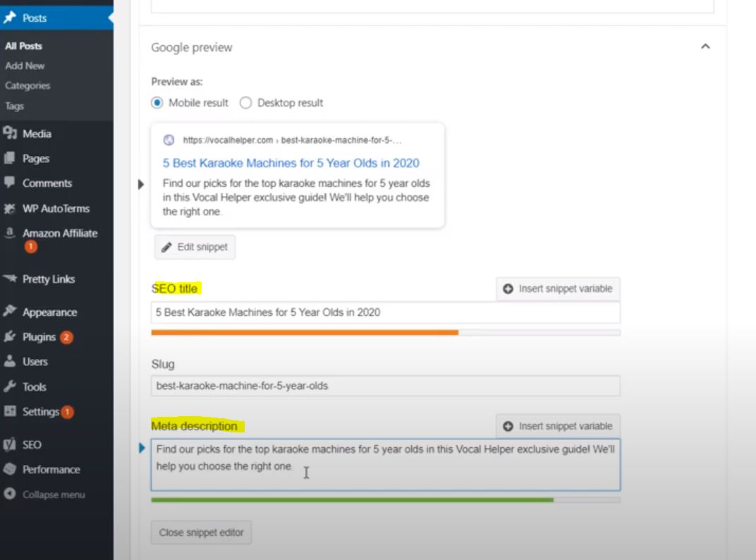Open Insert snippet variable for meta description
This screenshot has width=756, height=560.
557,426
